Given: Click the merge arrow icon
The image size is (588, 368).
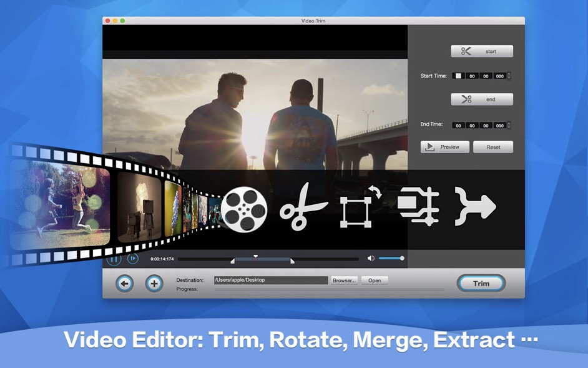Looking at the screenshot, I should [x=474, y=206].
